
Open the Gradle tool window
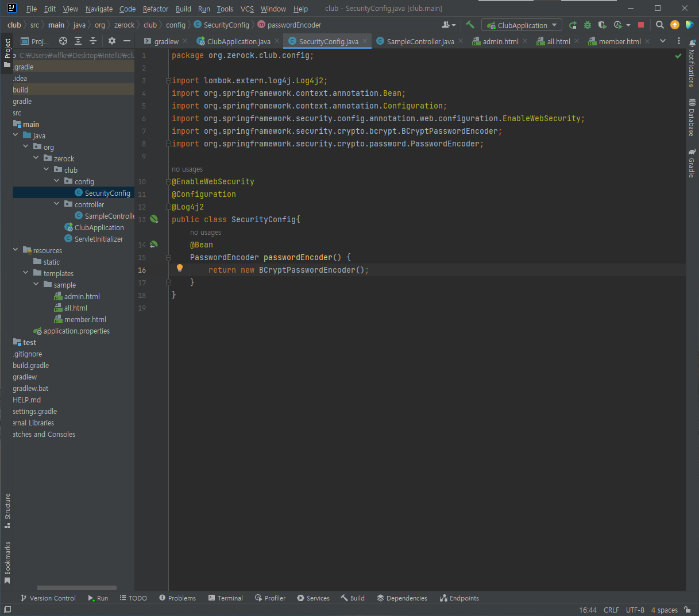pyautogui.click(x=692, y=164)
